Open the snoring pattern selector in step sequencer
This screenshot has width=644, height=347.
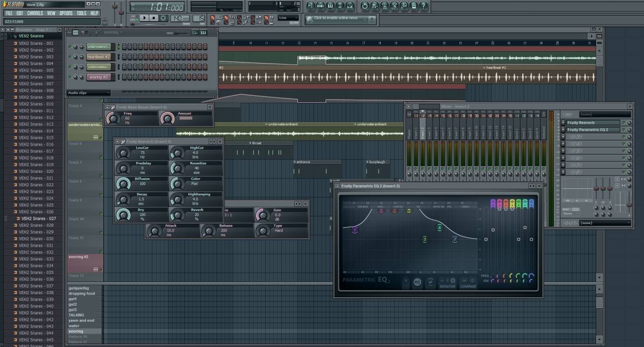pyautogui.click(x=113, y=32)
